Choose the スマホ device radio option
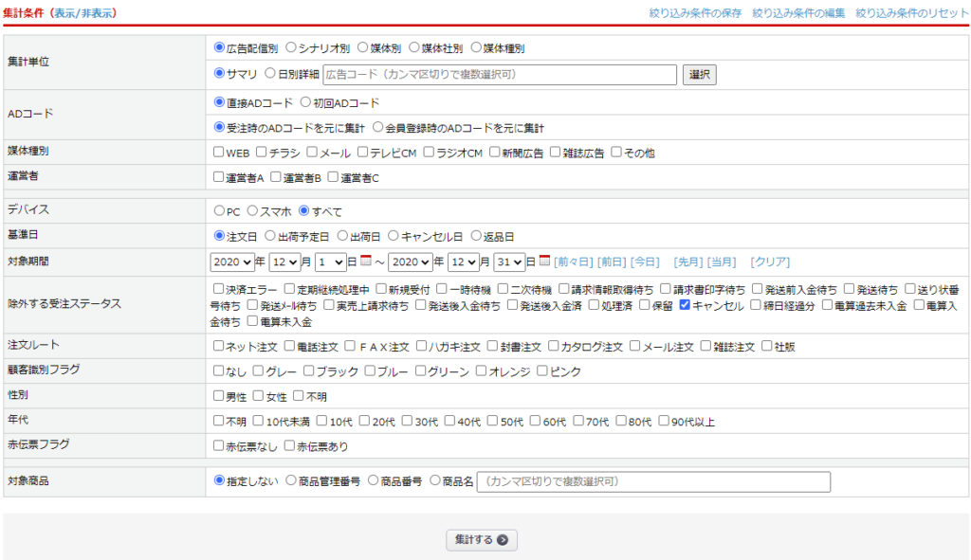This screenshot has width=971, height=560. coord(252,211)
